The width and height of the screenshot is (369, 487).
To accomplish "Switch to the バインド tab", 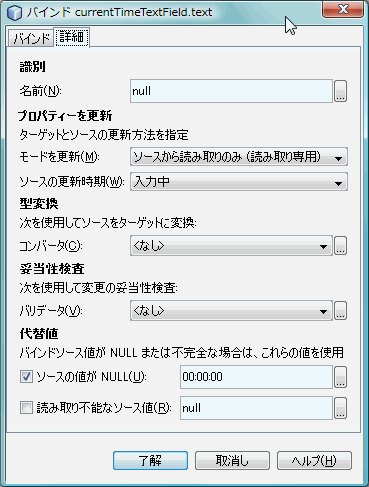I will (x=31, y=38).
